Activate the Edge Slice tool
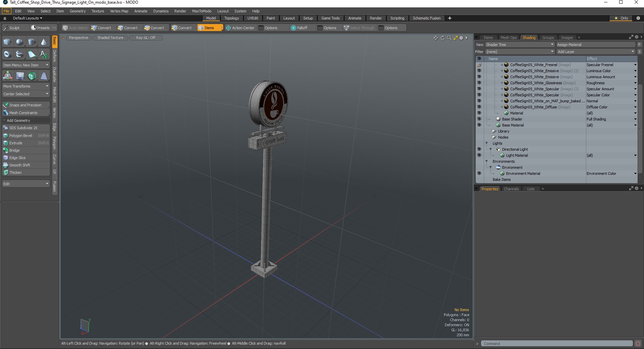The height and width of the screenshot is (349, 644). click(x=26, y=158)
